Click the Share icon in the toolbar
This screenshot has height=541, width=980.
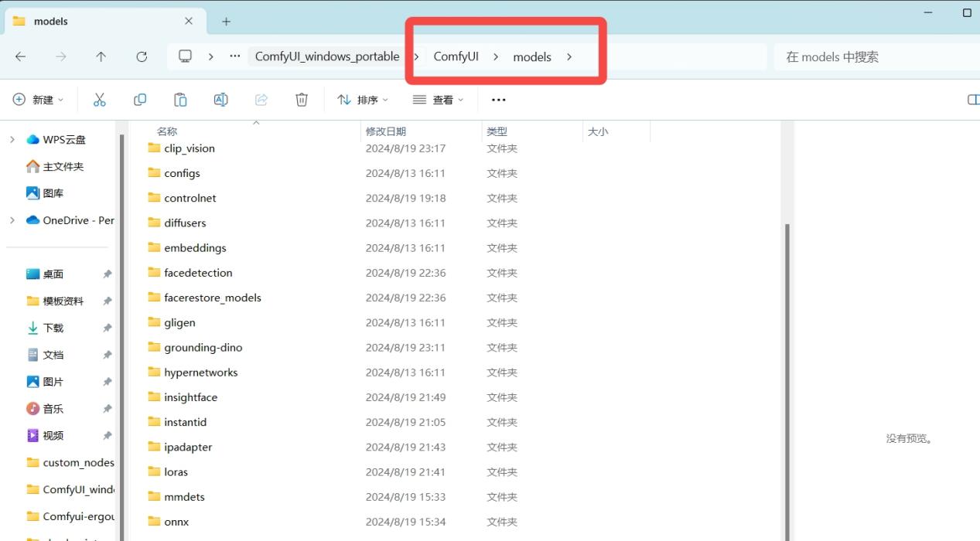pos(261,100)
